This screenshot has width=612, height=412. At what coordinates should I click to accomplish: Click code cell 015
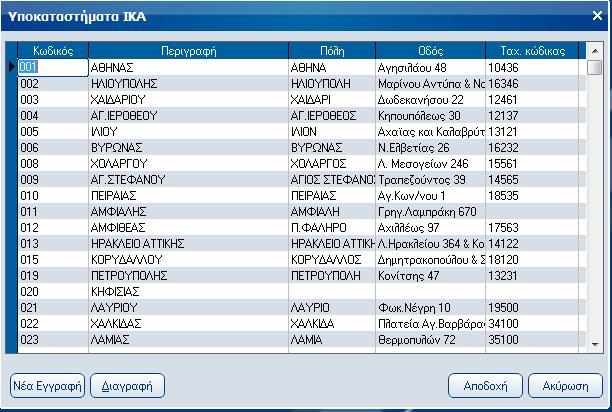tap(53, 259)
